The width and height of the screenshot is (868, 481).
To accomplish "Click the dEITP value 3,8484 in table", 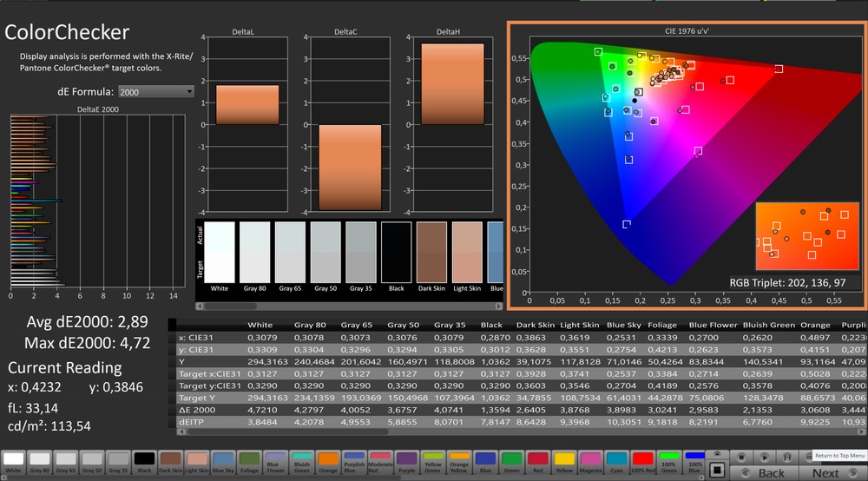I will 262,422.
